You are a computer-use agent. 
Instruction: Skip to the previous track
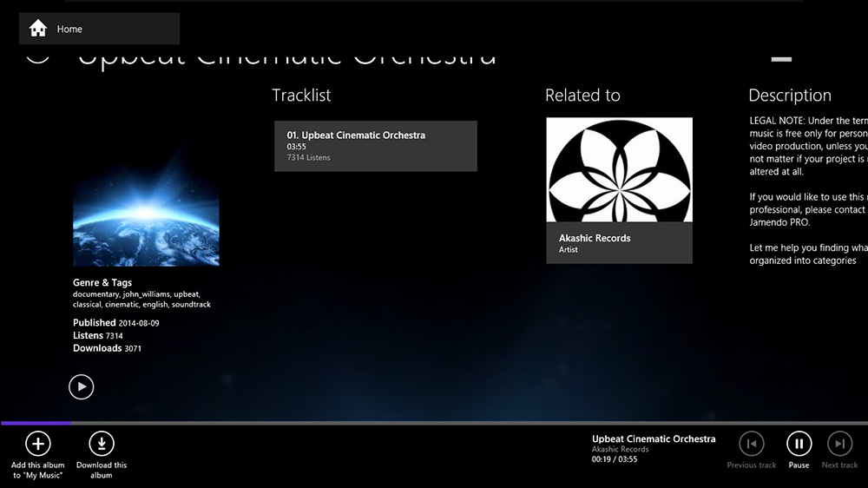752,444
